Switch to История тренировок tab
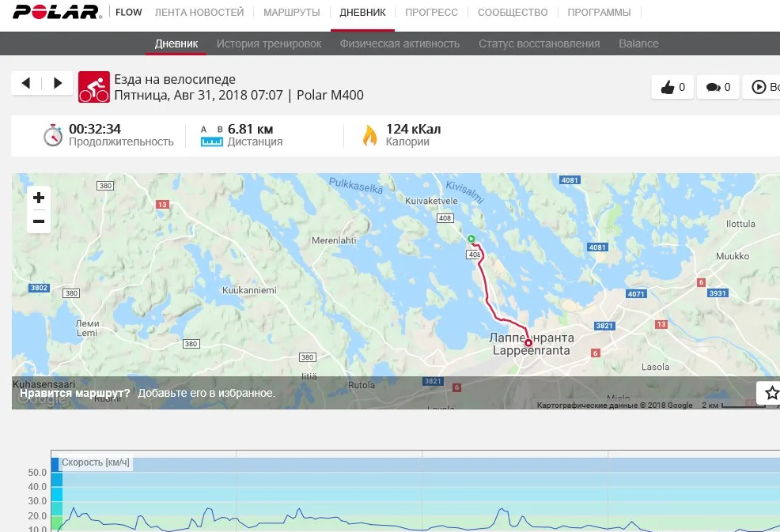This screenshot has width=780, height=532. (269, 43)
